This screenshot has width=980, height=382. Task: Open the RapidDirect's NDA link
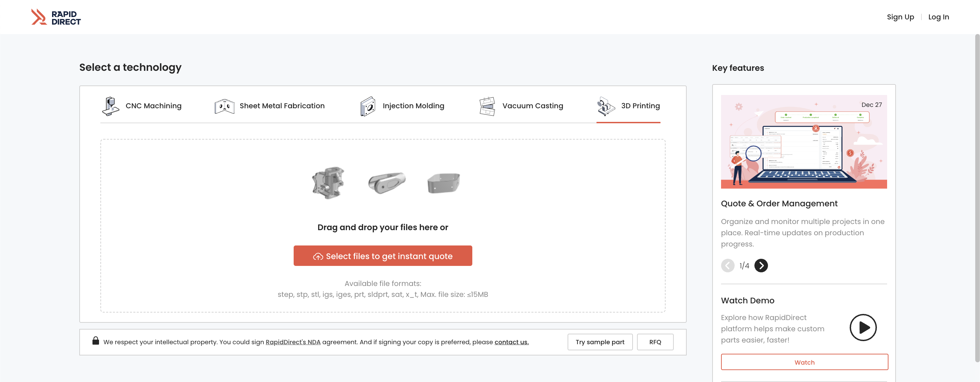[293, 342]
